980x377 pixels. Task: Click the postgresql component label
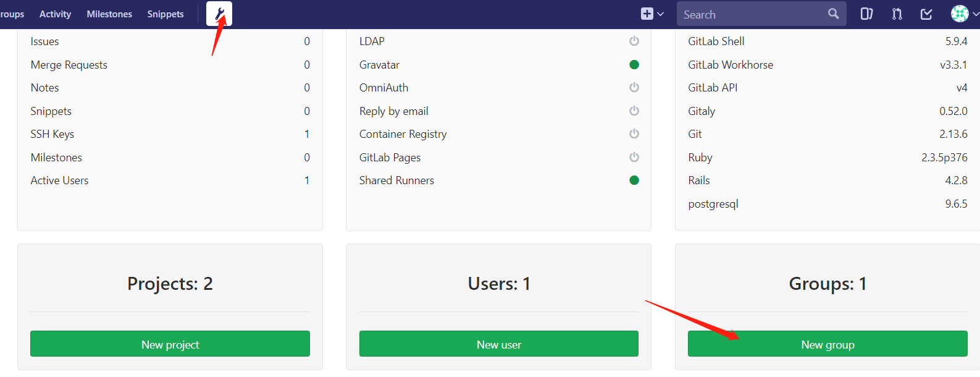click(x=713, y=204)
